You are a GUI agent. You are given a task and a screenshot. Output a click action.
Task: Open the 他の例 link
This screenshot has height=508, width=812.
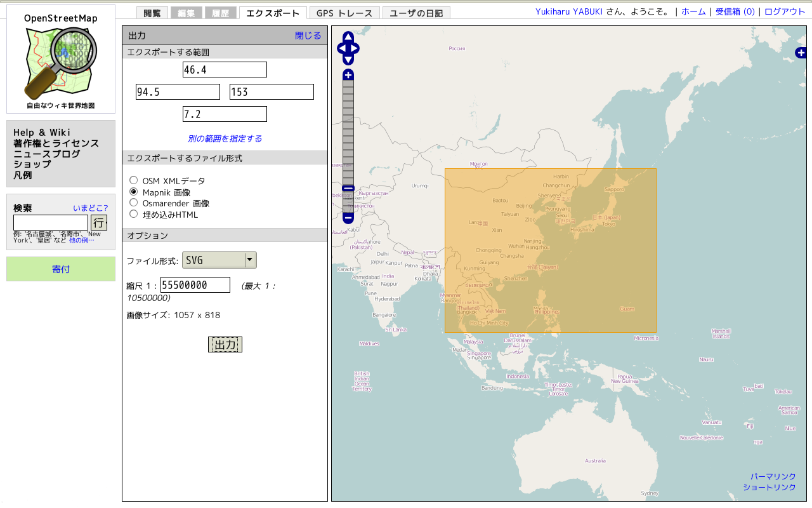(x=81, y=241)
